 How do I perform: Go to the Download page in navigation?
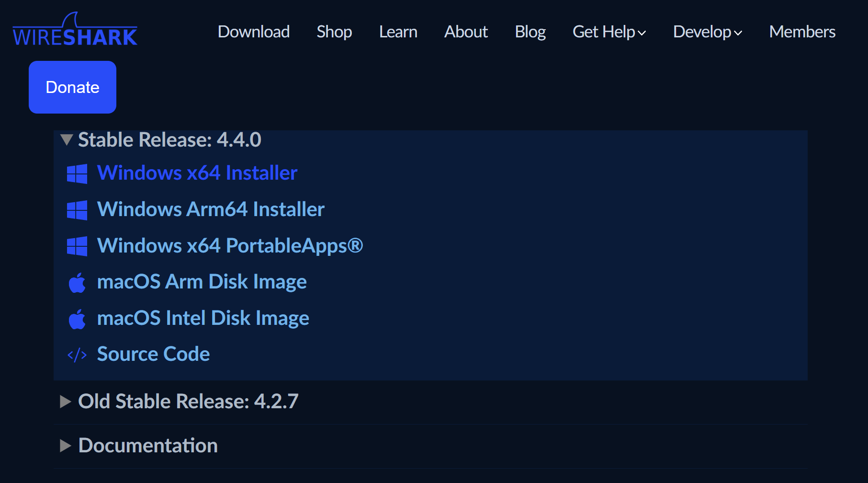tap(254, 32)
